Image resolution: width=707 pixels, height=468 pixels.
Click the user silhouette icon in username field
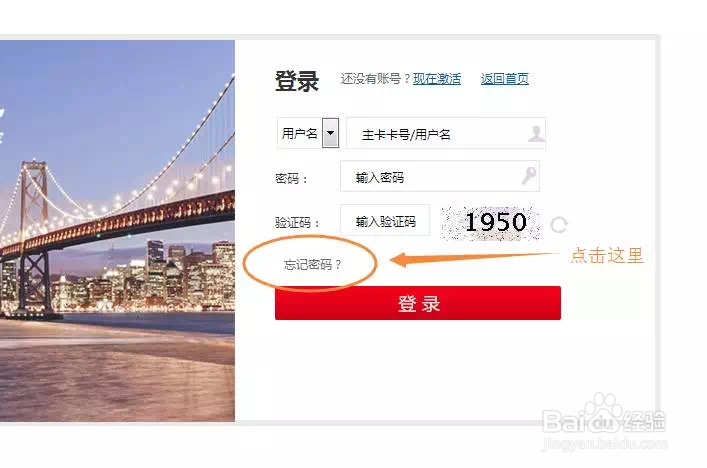point(536,134)
